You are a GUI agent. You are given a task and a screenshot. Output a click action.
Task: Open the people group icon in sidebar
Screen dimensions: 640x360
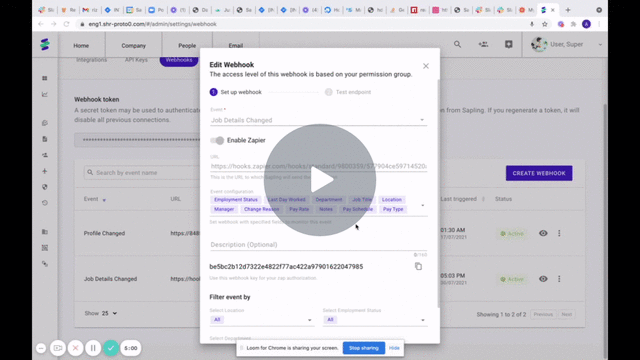tap(45, 155)
